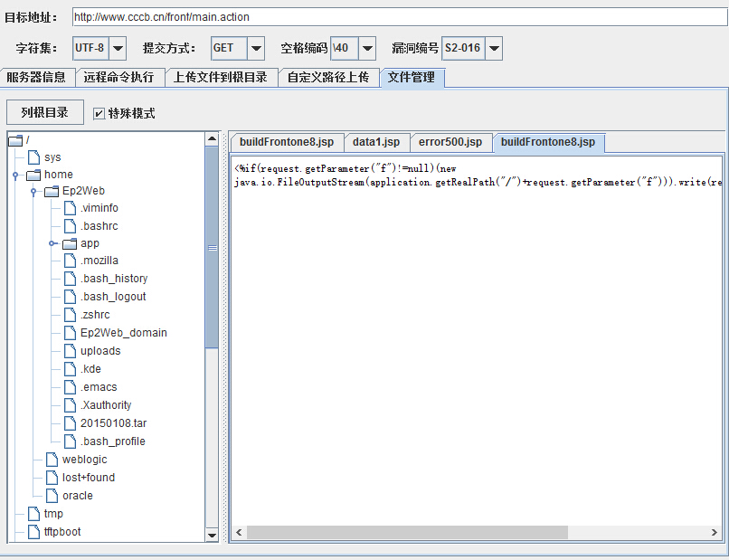729x560 pixels.
Task: Select the Ep2Web_domain entry label
Action: tap(124, 333)
